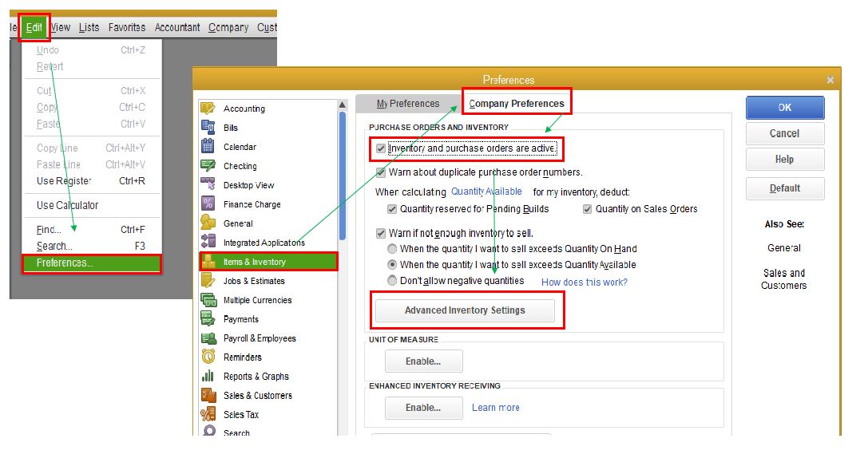
Task: Open the Accountant menu
Action: click(177, 27)
